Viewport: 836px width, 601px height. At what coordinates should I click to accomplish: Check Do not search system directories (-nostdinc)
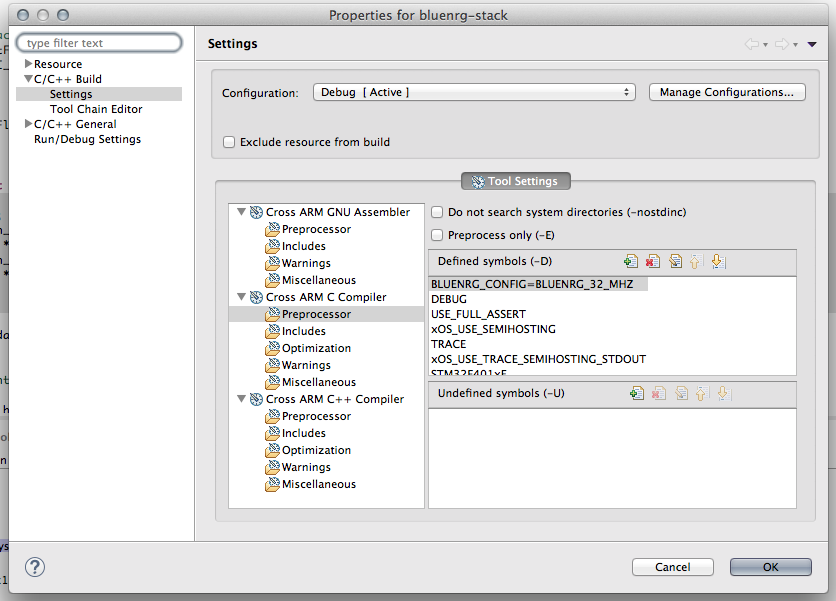tap(437, 212)
